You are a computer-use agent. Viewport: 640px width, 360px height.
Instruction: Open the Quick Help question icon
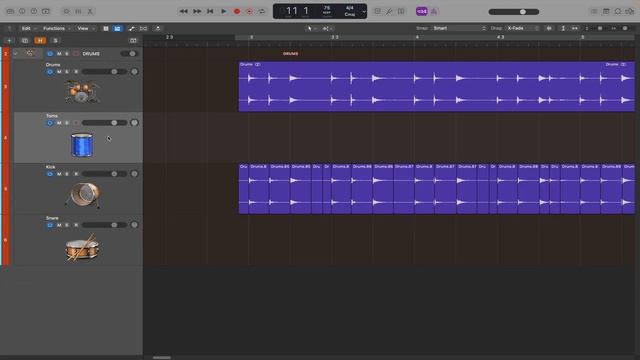(34, 11)
